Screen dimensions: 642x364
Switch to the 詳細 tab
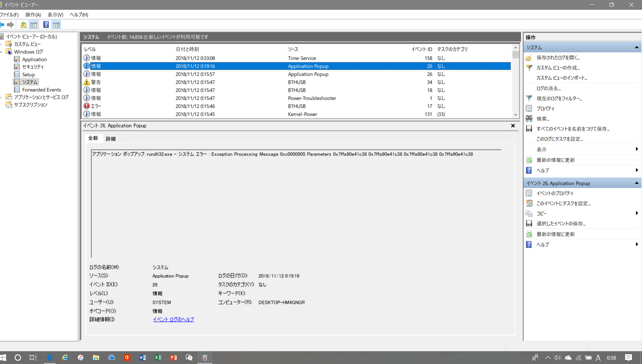pos(111,139)
